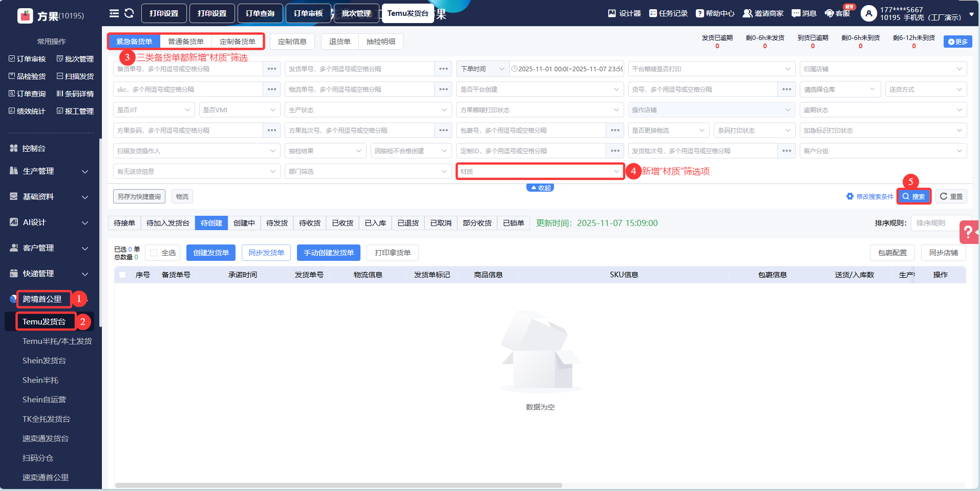Click the horizontal table scrollbar
The height and width of the screenshot is (491, 980).
tap(338, 485)
